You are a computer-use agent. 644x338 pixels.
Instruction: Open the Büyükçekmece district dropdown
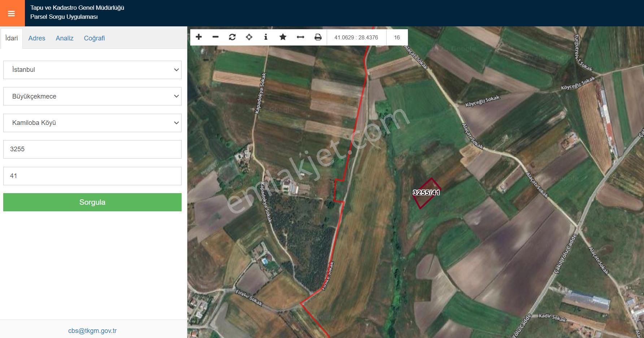coord(92,96)
